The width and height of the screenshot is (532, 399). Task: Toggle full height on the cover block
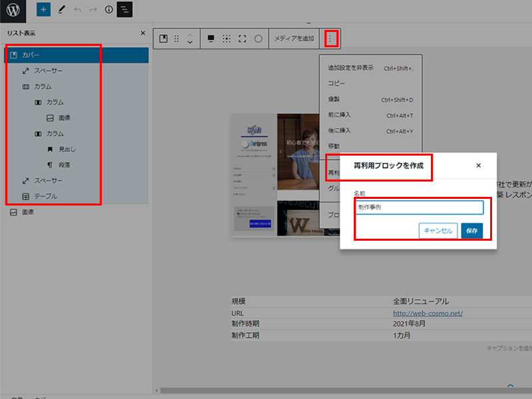243,39
